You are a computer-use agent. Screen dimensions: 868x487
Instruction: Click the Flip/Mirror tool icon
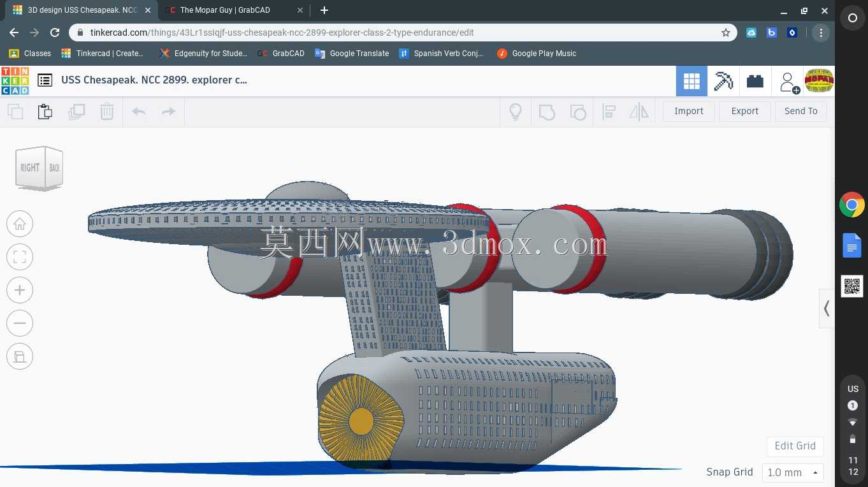639,112
